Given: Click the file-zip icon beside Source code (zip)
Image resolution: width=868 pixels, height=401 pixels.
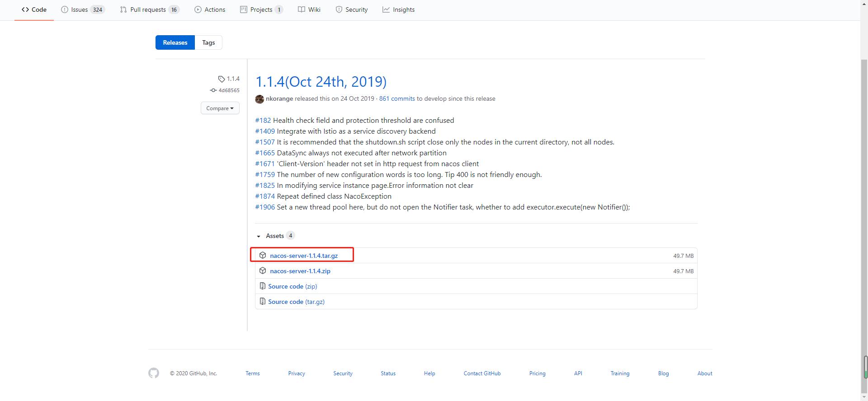Looking at the screenshot, I should [x=263, y=286].
